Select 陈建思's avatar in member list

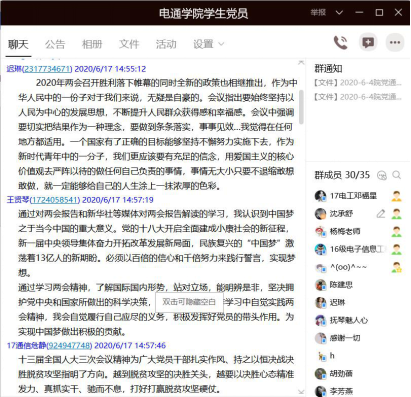pos(321,285)
